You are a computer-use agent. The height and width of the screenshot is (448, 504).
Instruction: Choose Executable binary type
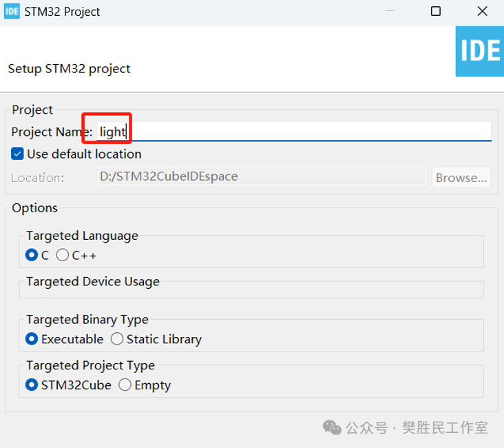[x=32, y=339]
